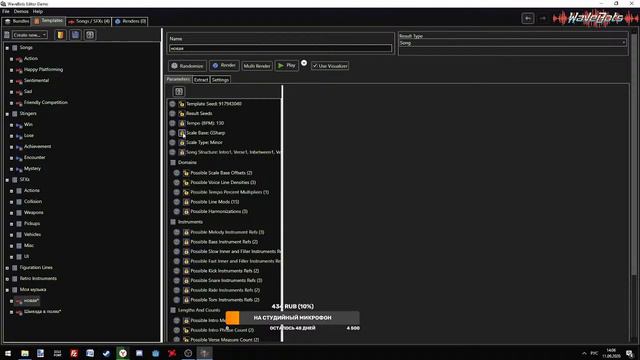640x360 pixels.
Task: Click the Multi Render button
Action: coord(257,66)
